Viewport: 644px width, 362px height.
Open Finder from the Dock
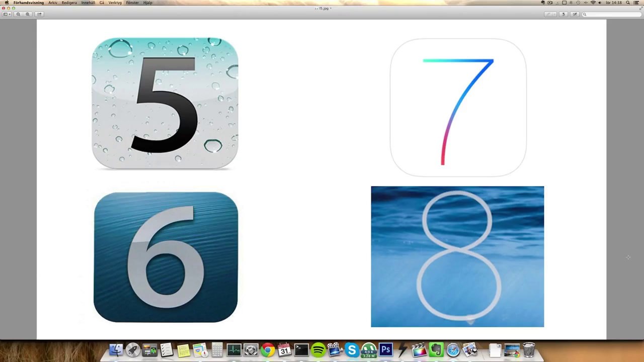pyautogui.click(x=116, y=350)
